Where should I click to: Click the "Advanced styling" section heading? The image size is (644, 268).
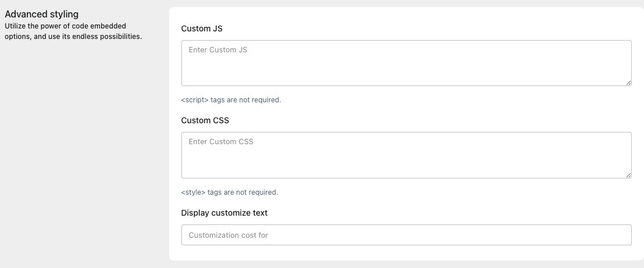click(42, 14)
